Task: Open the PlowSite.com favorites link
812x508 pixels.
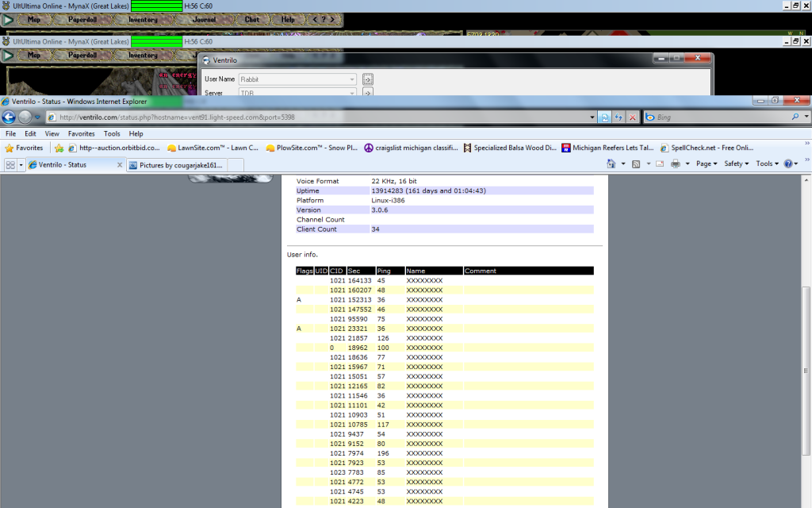Action: pyautogui.click(x=312, y=148)
